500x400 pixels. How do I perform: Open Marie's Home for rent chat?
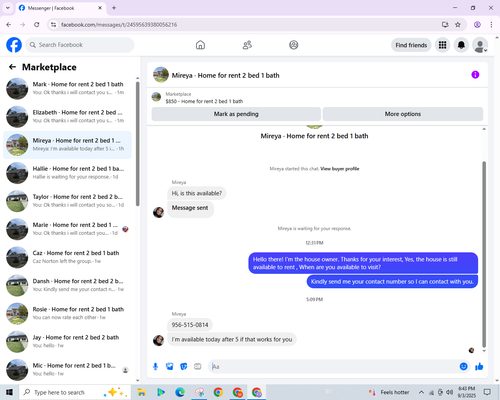tap(68, 229)
